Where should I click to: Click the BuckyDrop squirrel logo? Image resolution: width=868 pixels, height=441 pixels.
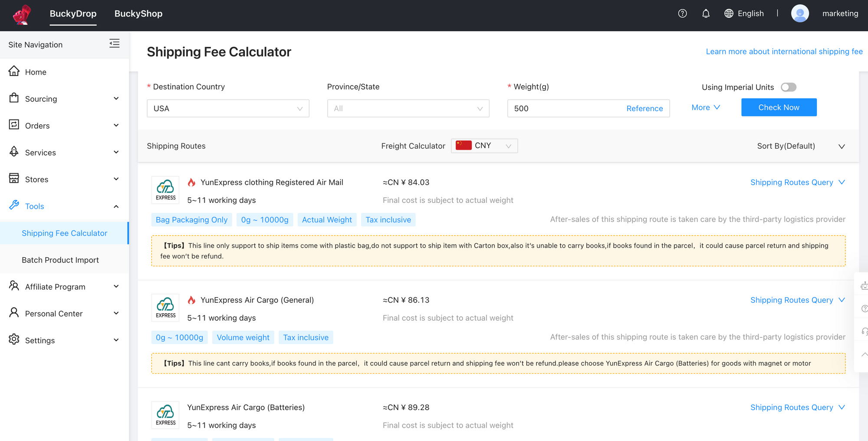tap(22, 14)
